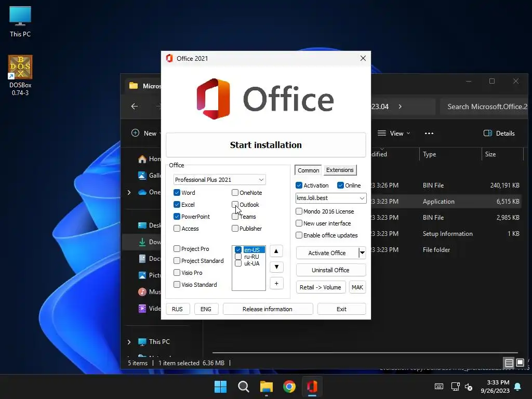Screen dimensions: 532x399
Task: Check the Outlook checkbox
Action: [x=235, y=205]
